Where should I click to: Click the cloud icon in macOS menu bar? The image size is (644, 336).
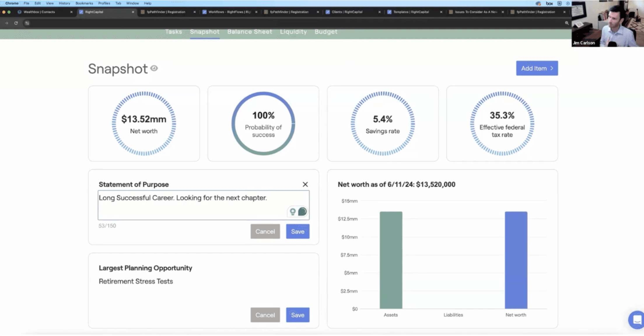click(x=538, y=3)
